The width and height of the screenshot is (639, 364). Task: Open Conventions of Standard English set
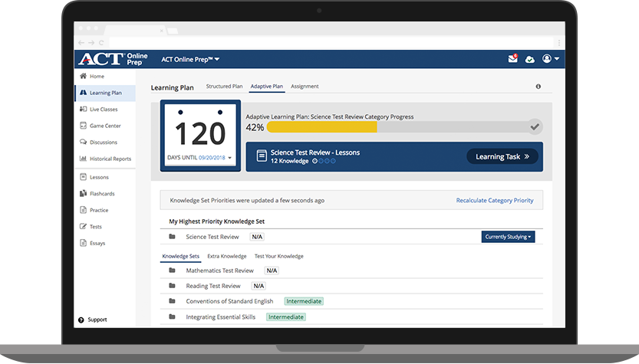click(x=229, y=301)
